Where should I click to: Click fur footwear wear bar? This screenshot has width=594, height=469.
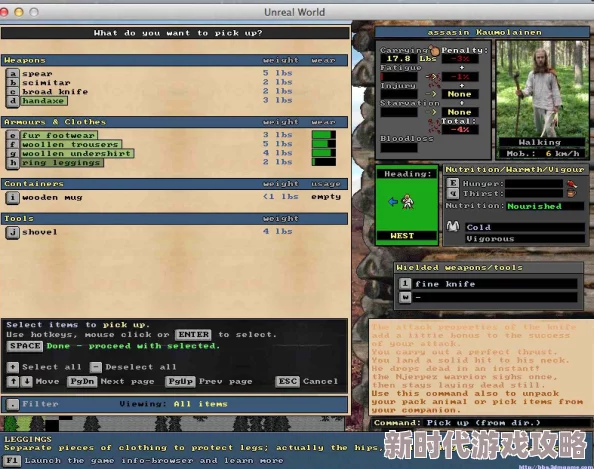(324, 135)
